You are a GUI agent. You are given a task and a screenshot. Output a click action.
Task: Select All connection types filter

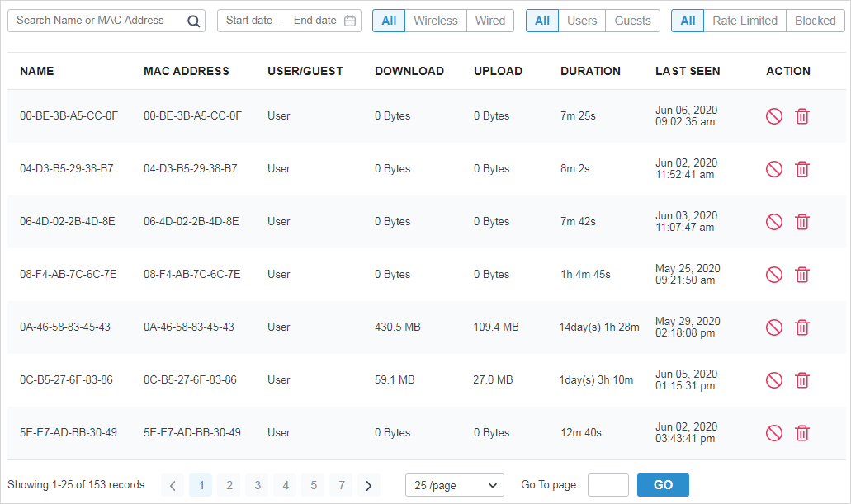pyautogui.click(x=389, y=21)
